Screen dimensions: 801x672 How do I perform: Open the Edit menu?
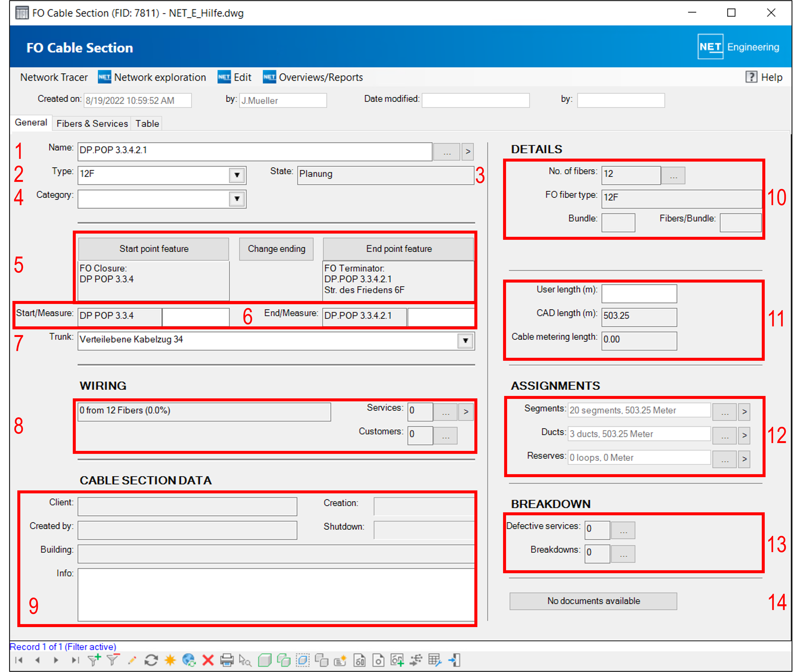tap(235, 77)
